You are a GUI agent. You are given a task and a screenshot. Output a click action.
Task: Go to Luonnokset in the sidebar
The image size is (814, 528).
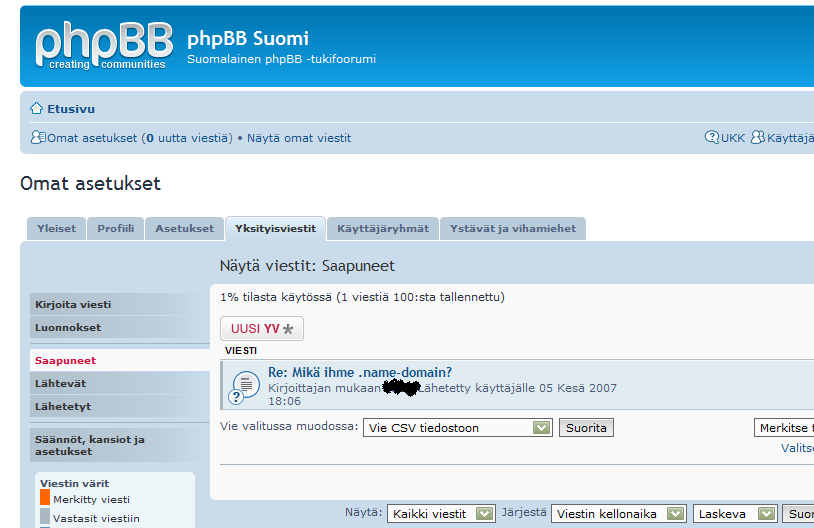pyautogui.click(x=68, y=328)
